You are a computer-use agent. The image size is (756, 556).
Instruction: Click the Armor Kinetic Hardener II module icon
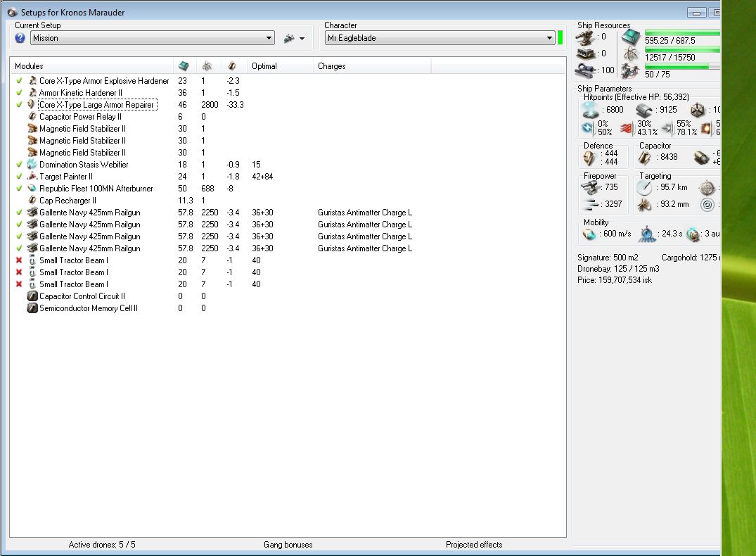32,93
